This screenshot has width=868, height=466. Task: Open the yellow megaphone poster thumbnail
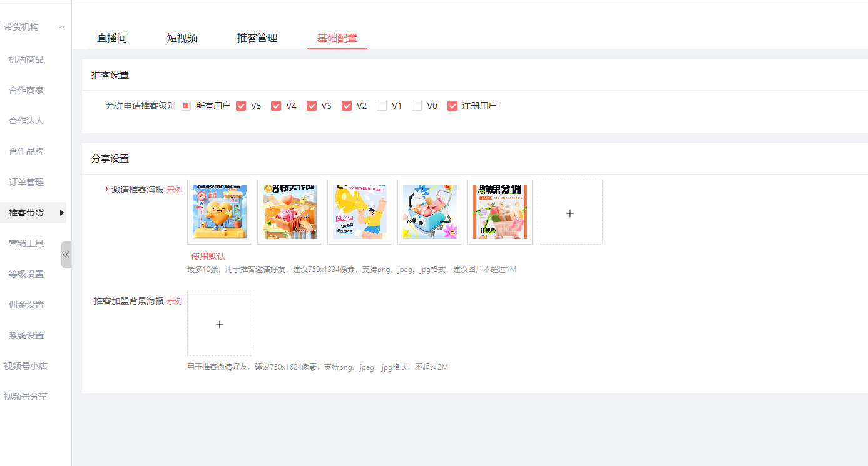click(x=359, y=212)
